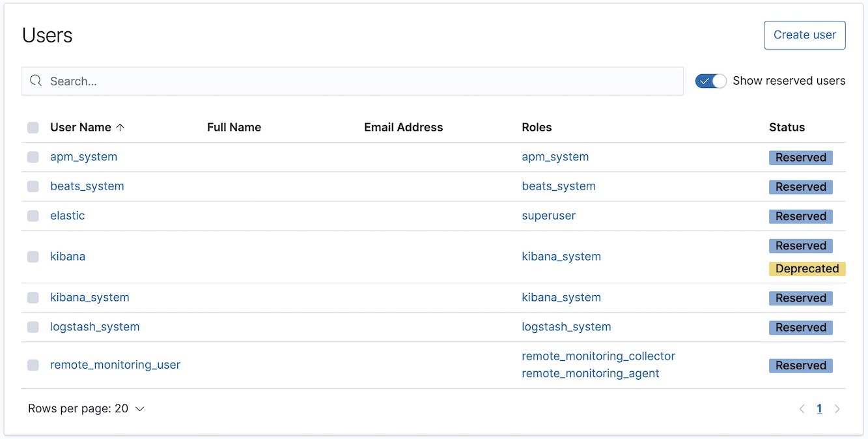
Task: Click the sort arrow beside User Name
Action: 121,127
